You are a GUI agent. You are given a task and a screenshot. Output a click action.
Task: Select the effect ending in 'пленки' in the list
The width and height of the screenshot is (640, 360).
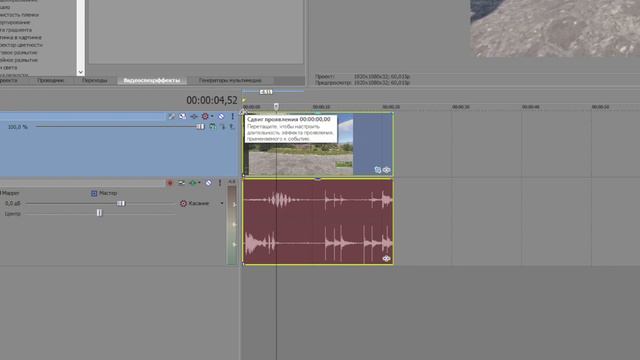(x=20, y=15)
